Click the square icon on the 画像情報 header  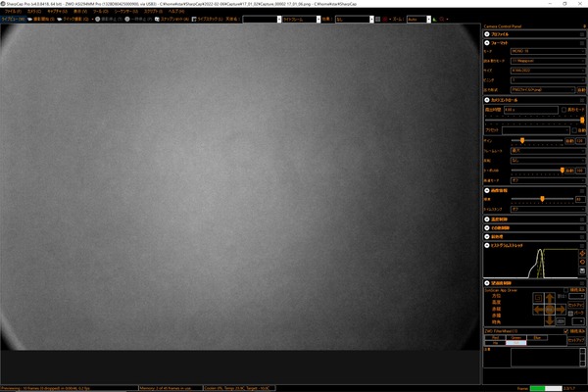582,190
